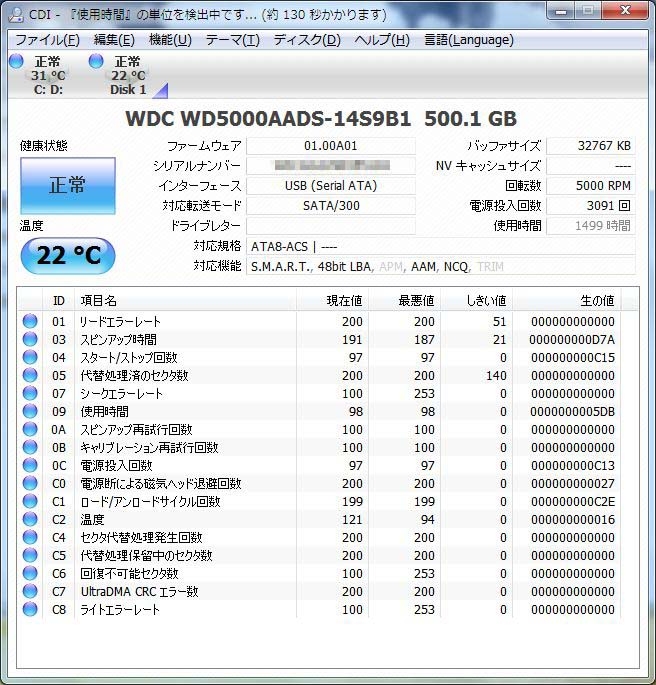Click the 生の値 column header
The width and height of the screenshot is (656, 685).
point(567,301)
